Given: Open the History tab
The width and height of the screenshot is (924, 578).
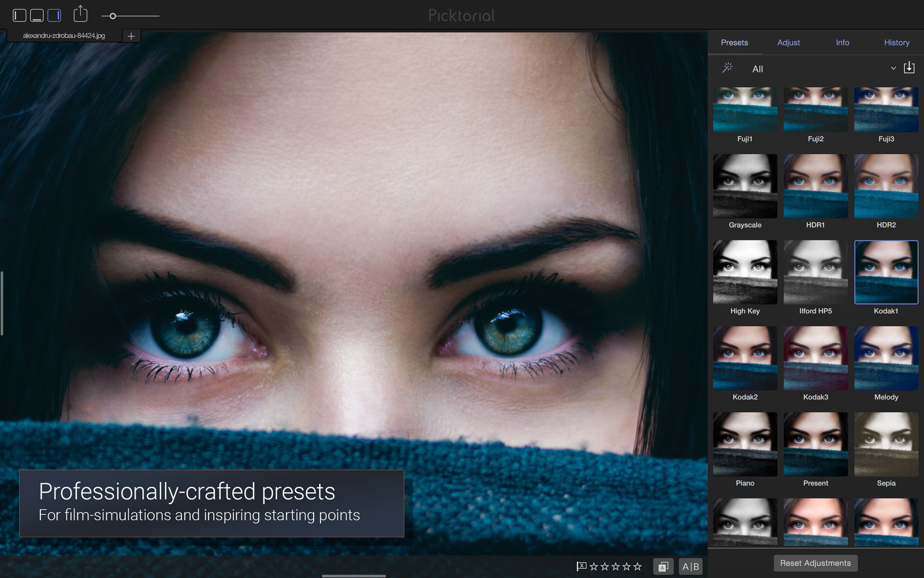Looking at the screenshot, I should [896, 43].
